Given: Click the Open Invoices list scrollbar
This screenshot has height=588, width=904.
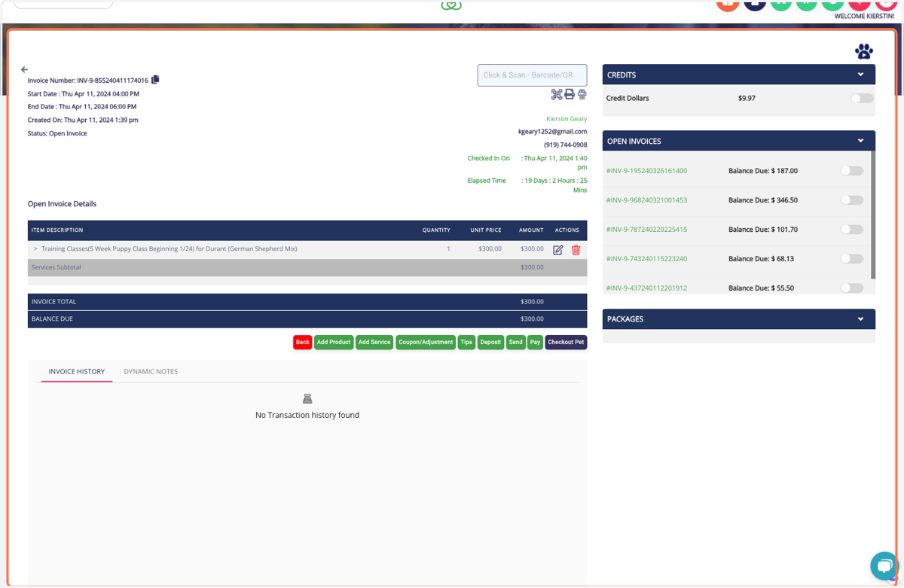Looking at the screenshot, I should click(873, 215).
